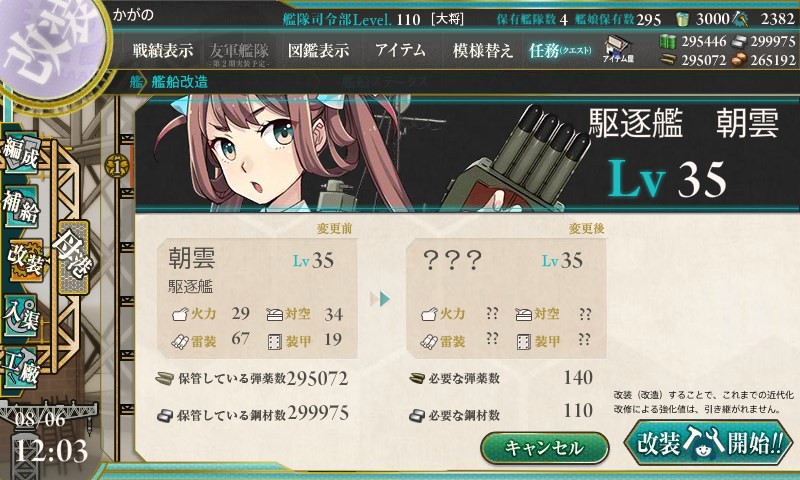Open the アイテム menu item
This screenshot has height=480, width=800.
pos(400,50)
